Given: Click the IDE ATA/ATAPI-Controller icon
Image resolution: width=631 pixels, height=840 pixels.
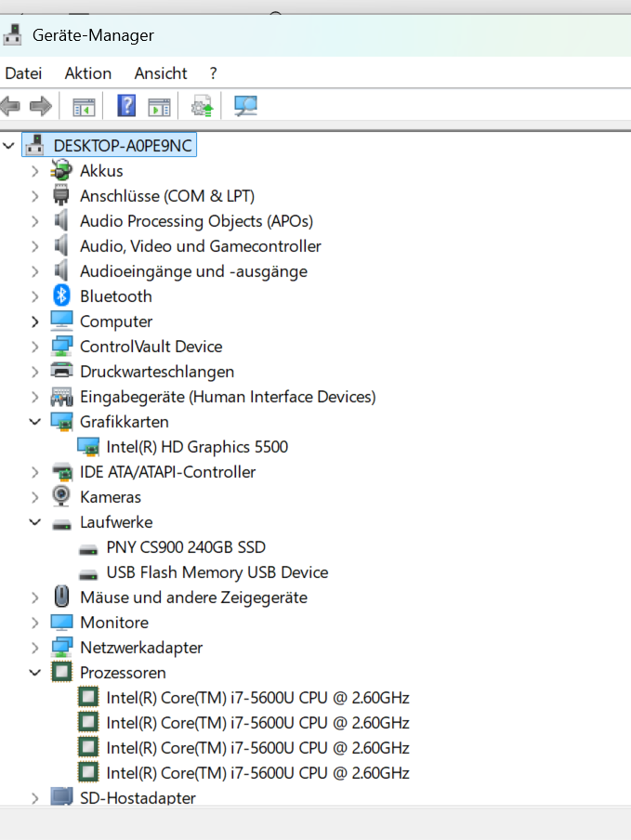Looking at the screenshot, I should 62,472.
